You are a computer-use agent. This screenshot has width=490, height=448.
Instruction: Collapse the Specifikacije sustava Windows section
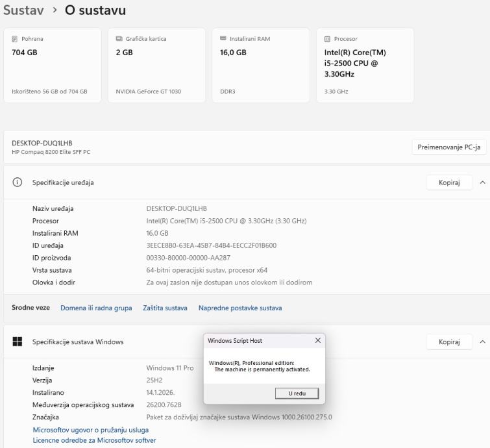(x=482, y=342)
